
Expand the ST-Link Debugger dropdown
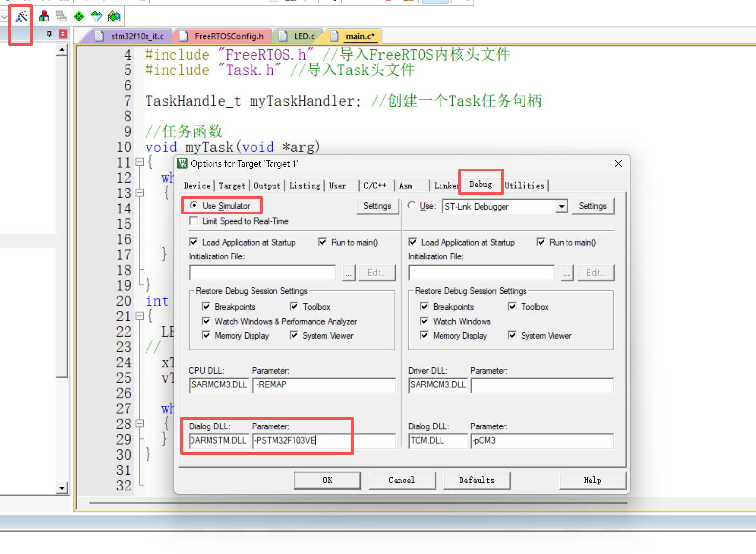click(x=562, y=207)
